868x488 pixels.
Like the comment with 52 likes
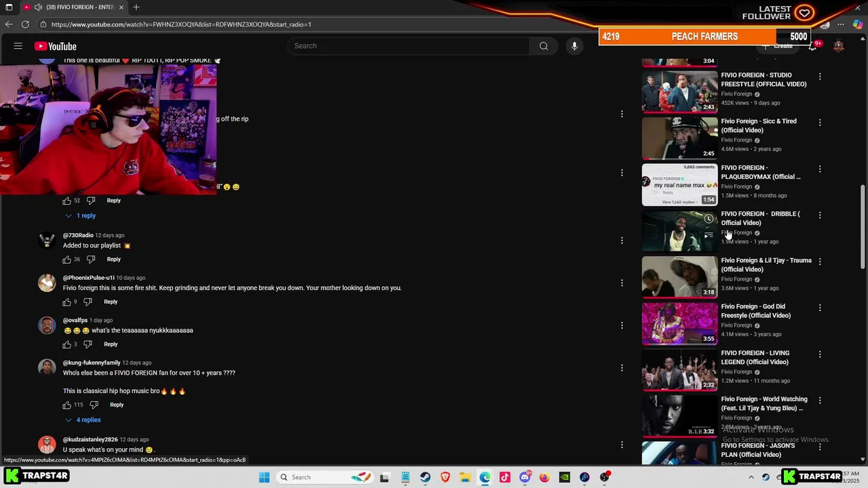[66, 201]
